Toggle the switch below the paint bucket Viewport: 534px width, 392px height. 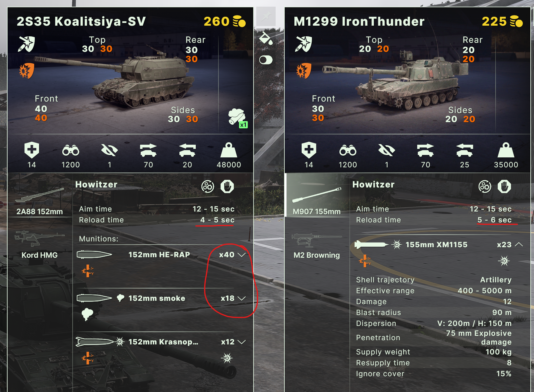[x=266, y=60]
